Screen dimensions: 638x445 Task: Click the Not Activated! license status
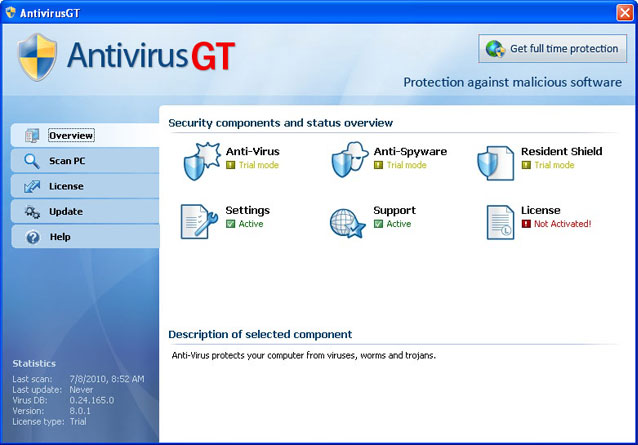[x=563, y=224]
